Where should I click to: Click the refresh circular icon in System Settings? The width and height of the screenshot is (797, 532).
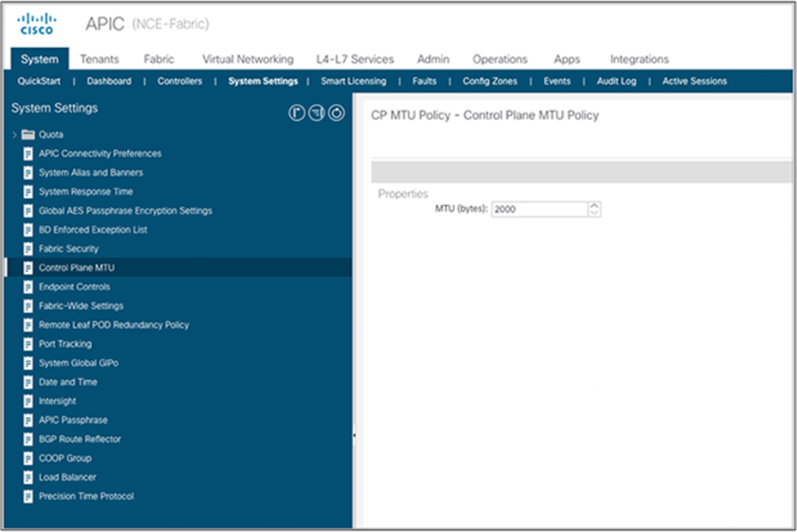tap(336, 113)
